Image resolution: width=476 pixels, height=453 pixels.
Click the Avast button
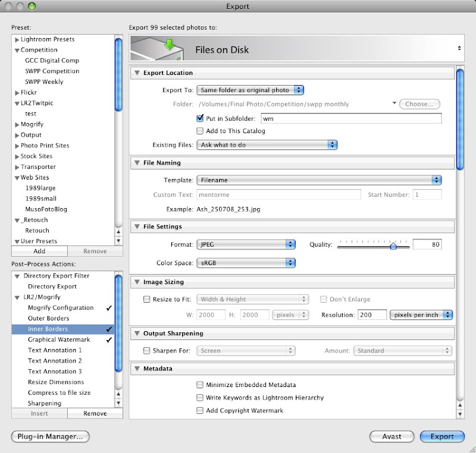click(x=392, y=436)
